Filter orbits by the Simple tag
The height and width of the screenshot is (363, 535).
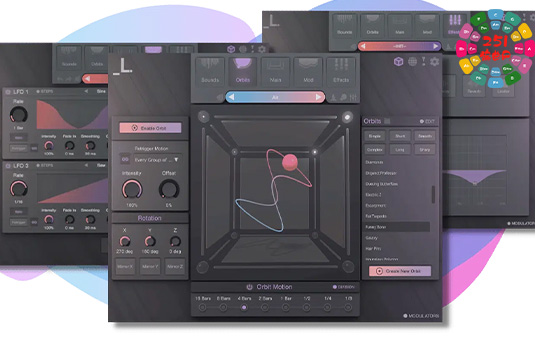(375, 136)
